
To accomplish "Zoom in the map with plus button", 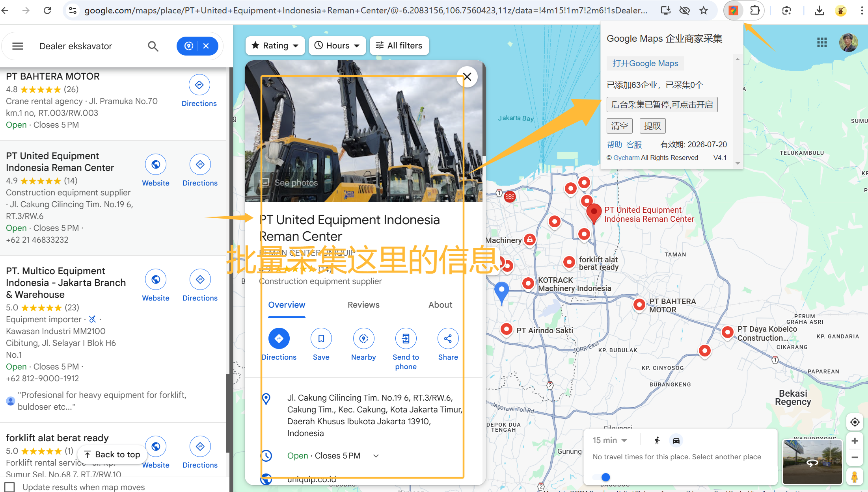I will 855,441.
